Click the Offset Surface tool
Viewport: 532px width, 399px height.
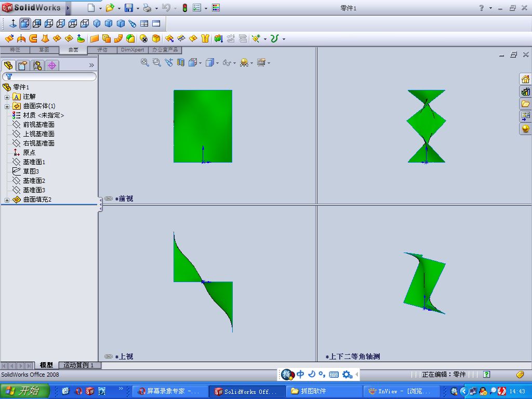[x=107, y=38]
